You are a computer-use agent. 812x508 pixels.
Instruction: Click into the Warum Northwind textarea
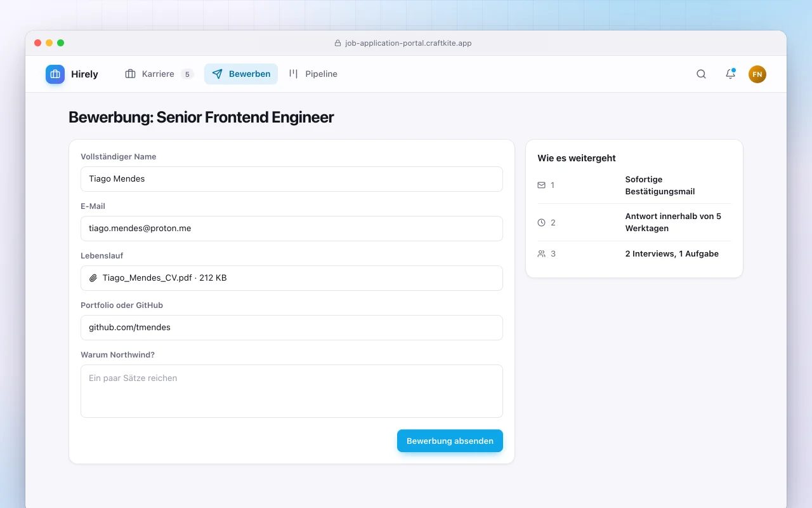point(292,391)
